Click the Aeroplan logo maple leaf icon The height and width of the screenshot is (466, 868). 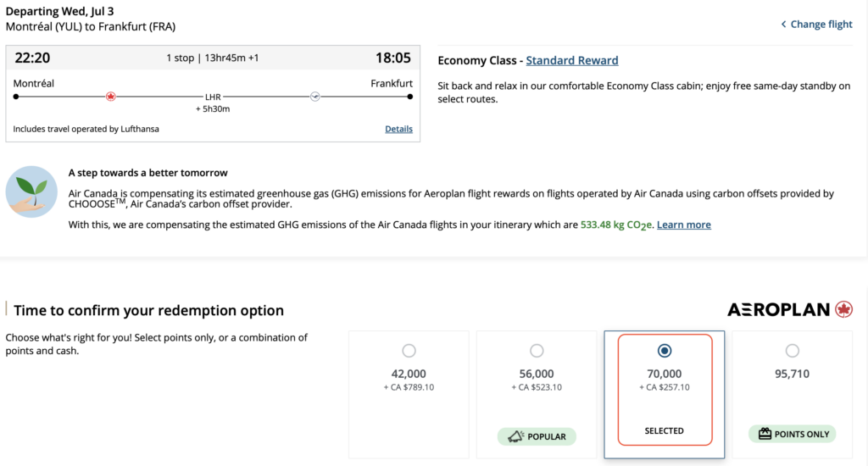click(x=843, y=309)
